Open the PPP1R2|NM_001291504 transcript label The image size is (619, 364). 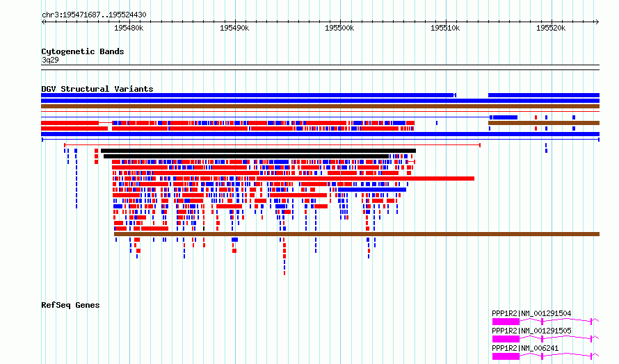coord(531,313)
